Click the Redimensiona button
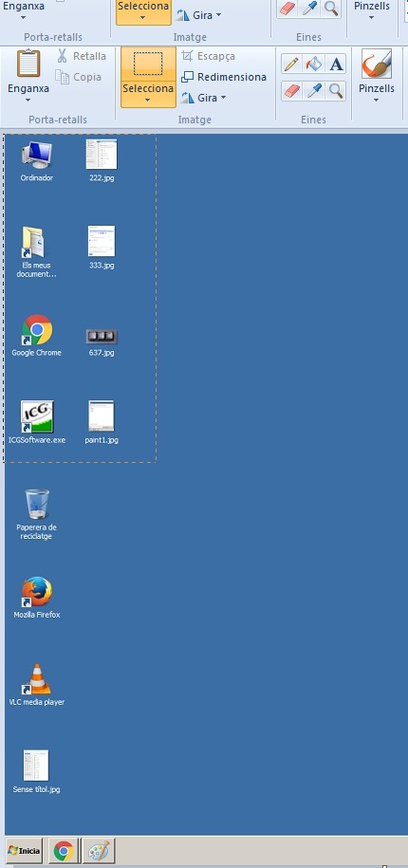408x868 pixels. 224,77
